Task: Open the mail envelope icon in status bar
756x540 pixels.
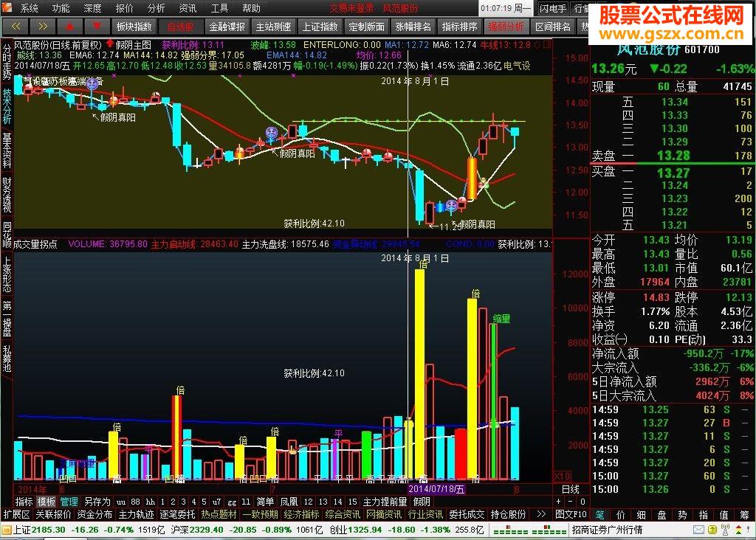Action: point(698,530)
